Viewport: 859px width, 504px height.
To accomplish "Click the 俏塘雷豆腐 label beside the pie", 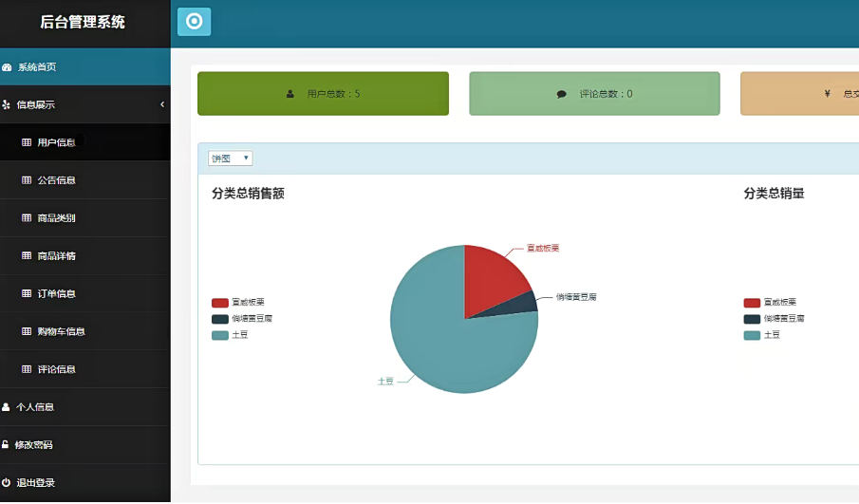I will 576,297.
